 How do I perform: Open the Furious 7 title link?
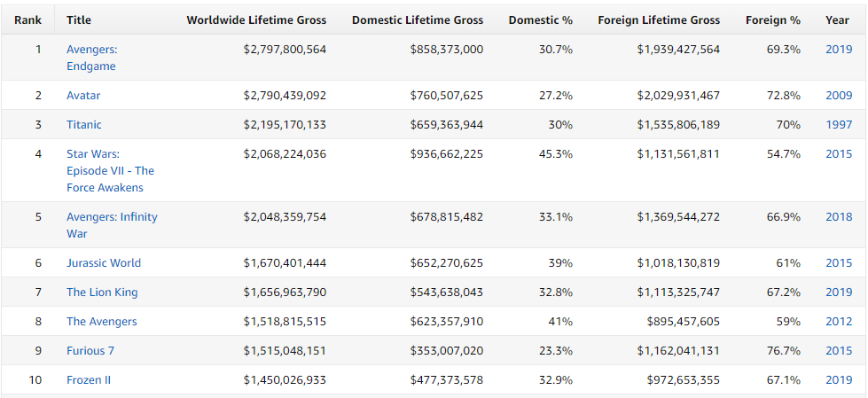click(90, 351)
